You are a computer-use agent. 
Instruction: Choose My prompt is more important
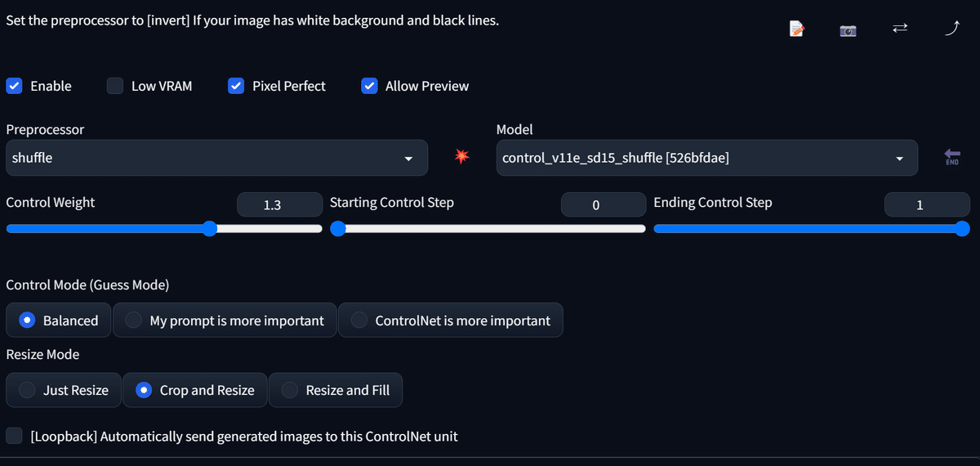click(225, 320)
